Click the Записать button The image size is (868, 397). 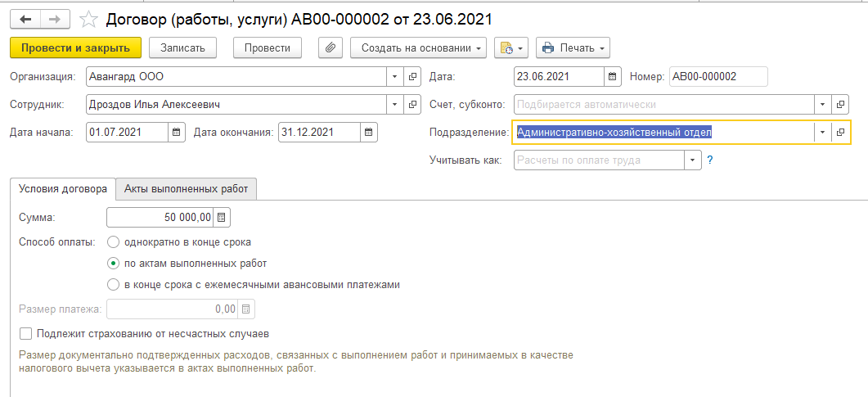[182, 47]
